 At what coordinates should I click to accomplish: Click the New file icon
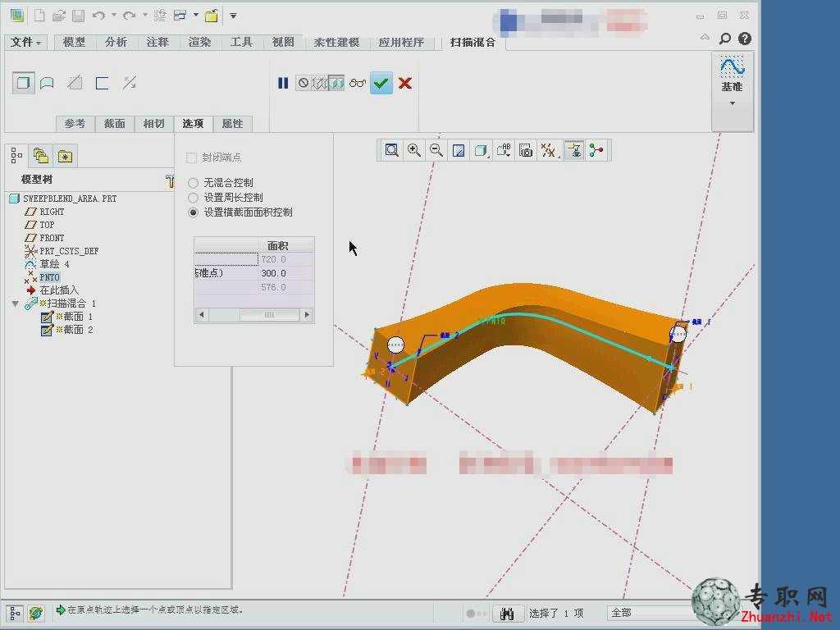click(x=39, y=15)
